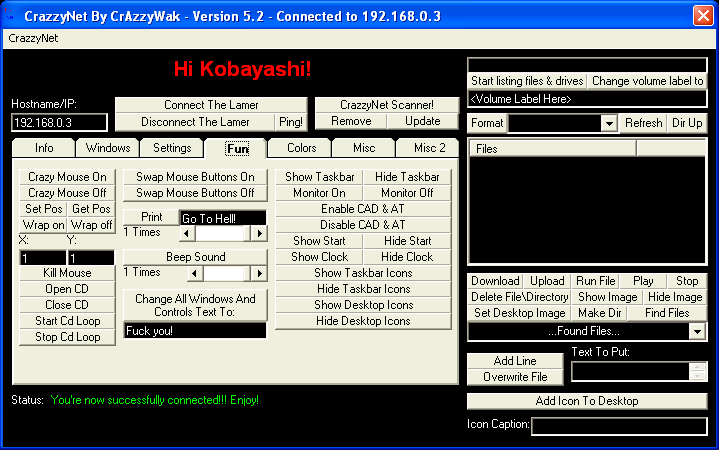Click the Print times scrollbar right arrow

click(259, 233)
